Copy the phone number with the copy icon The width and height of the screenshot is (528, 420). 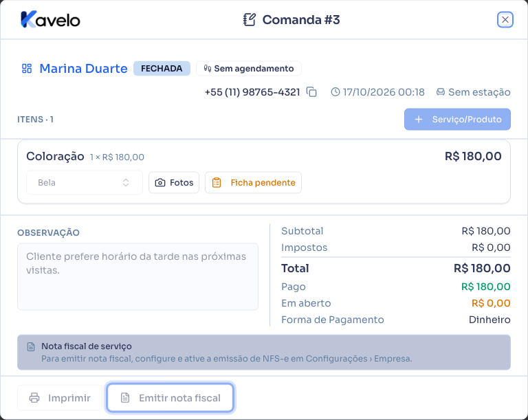click(x=311, y=92)
